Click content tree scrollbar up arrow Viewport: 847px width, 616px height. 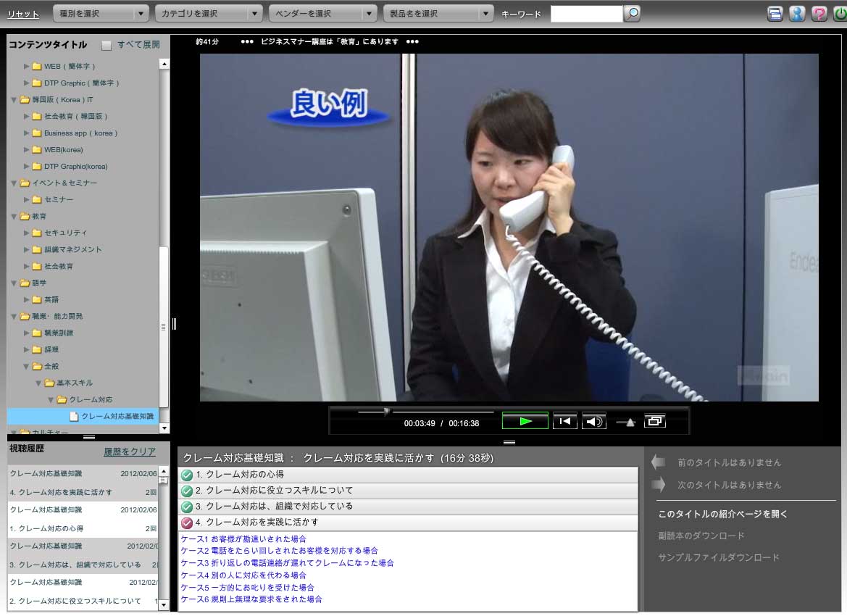(164, 64)
